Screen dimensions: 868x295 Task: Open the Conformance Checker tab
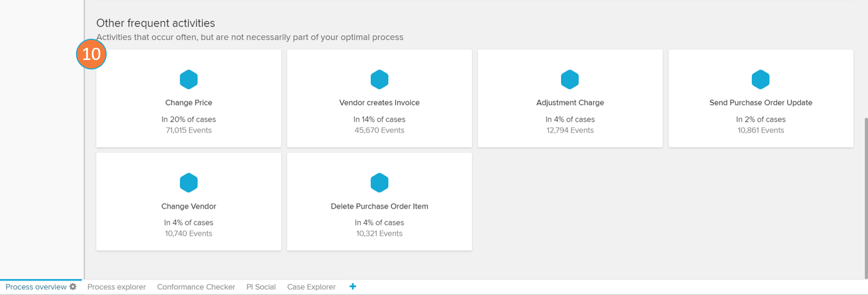pyautogui.click(x=196, y=287)
